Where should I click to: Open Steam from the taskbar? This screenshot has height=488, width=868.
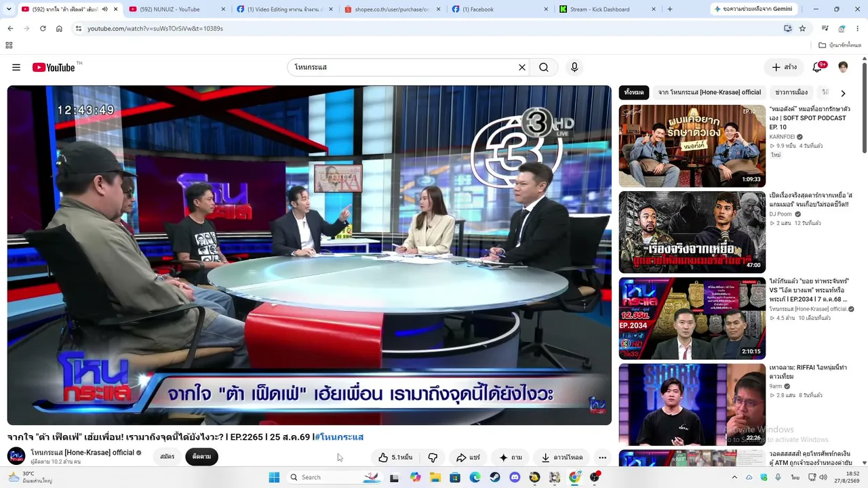(x=495, y=477)
